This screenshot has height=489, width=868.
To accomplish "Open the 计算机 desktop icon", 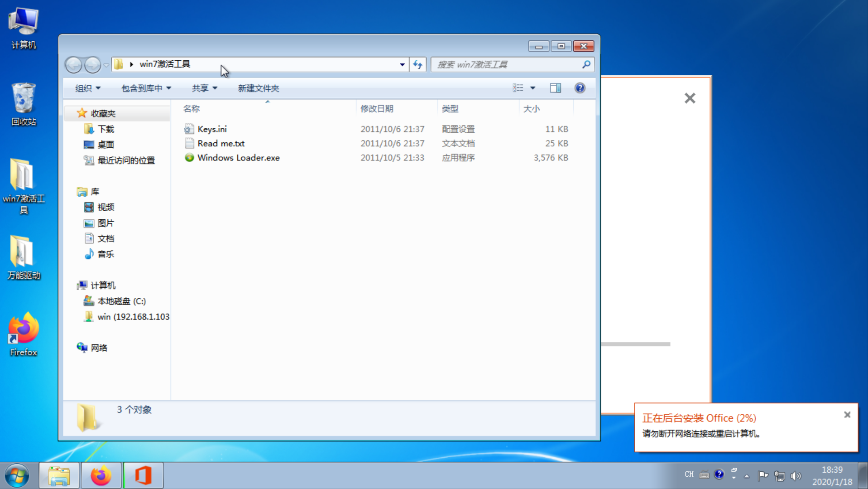I will coord(24,29).
